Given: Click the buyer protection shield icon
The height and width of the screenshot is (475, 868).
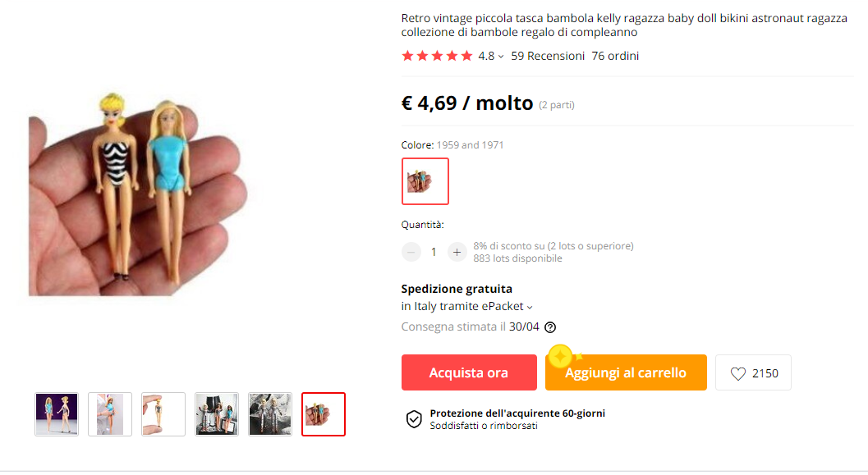Looking at the screenshot, I should (414, 419).
